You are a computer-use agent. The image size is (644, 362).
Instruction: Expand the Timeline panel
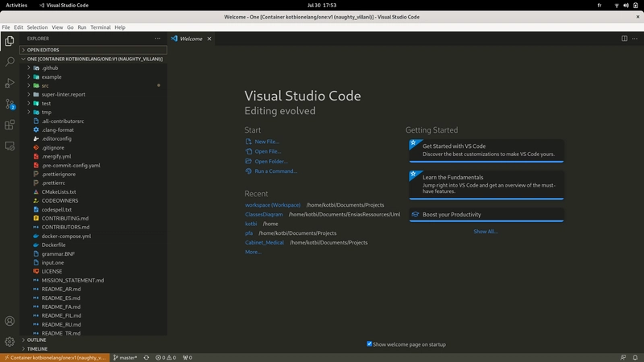coord(38,348)
